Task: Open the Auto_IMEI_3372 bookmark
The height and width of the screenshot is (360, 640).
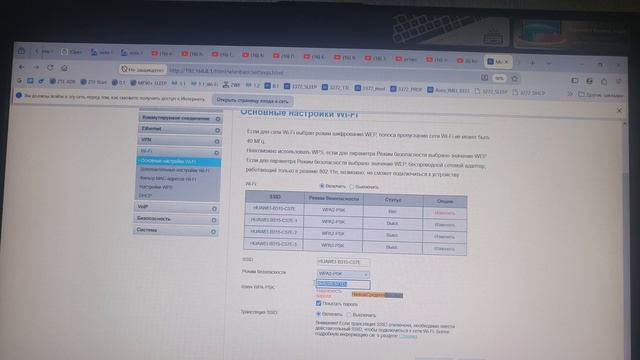Action: [x=449, y=90]
